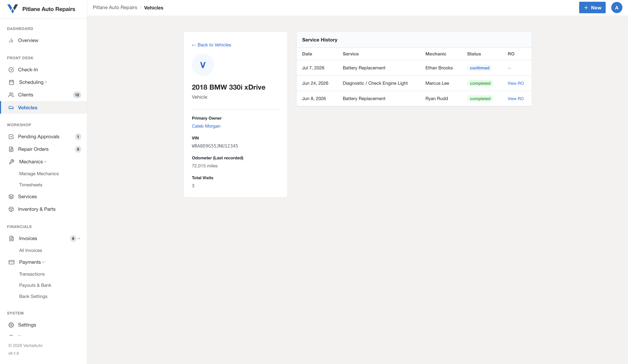Collapse the Invoices submenu chevron
628x364 pixels.
click(79, 238)
